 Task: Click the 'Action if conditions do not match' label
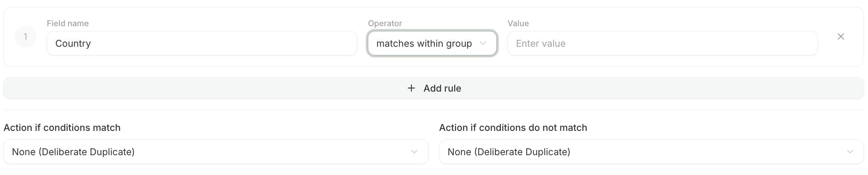pyautogui.click(x=513, y=128)
